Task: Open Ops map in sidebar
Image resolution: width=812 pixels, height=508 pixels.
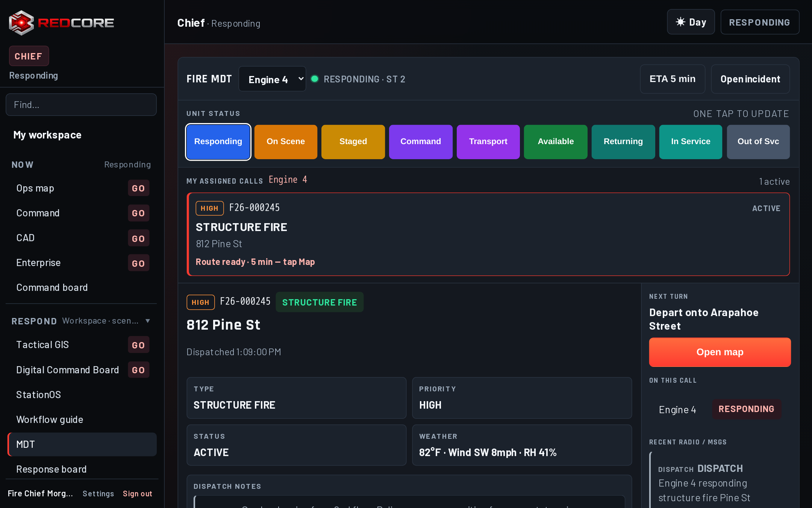Action: 35,188
